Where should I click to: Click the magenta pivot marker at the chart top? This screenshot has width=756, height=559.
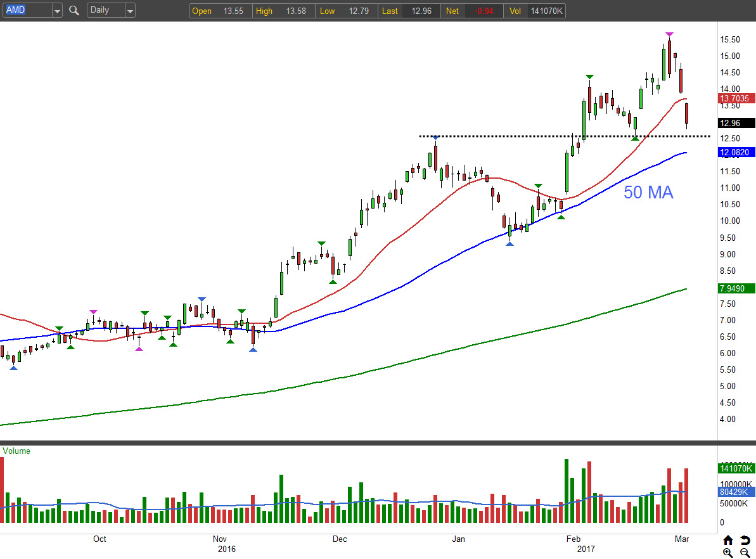[669, 34]
